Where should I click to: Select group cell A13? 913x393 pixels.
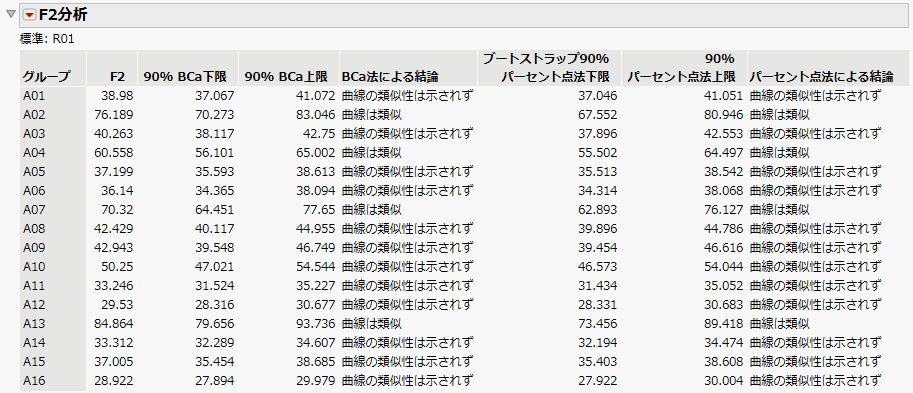pos(34,324)
